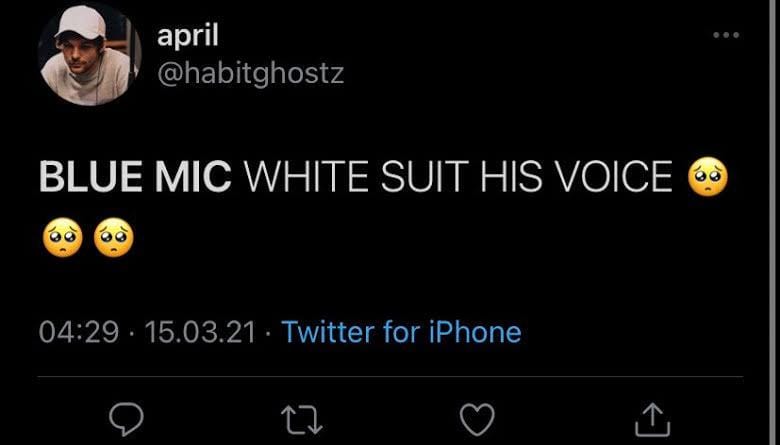This screenshot has width=780, height=445.
Task: Click the "Twitter for iPhone" source link
Action: (401, 332)
